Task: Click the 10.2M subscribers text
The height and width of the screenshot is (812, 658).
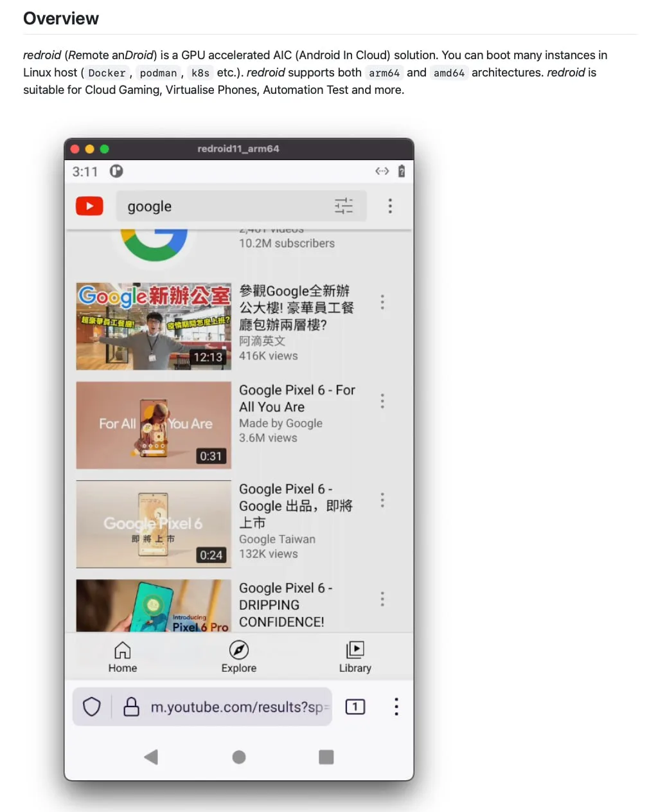Action: click(287, 243)
